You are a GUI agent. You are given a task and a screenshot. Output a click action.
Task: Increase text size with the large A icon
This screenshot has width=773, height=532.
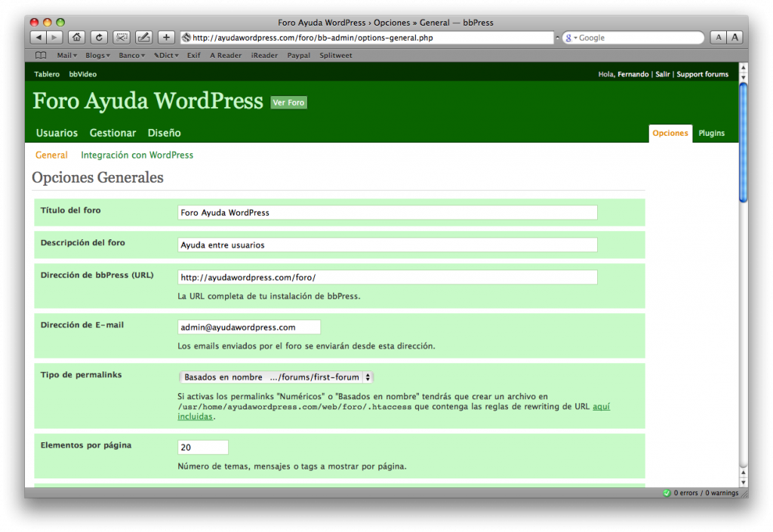point(733,36)
